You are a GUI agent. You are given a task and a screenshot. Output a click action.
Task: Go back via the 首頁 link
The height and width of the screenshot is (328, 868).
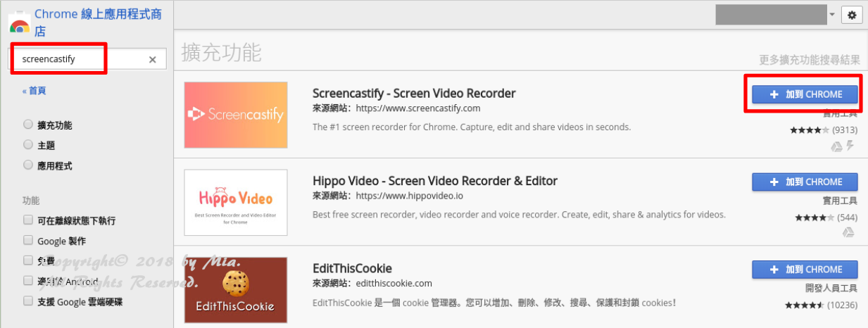tap(34, 91)
